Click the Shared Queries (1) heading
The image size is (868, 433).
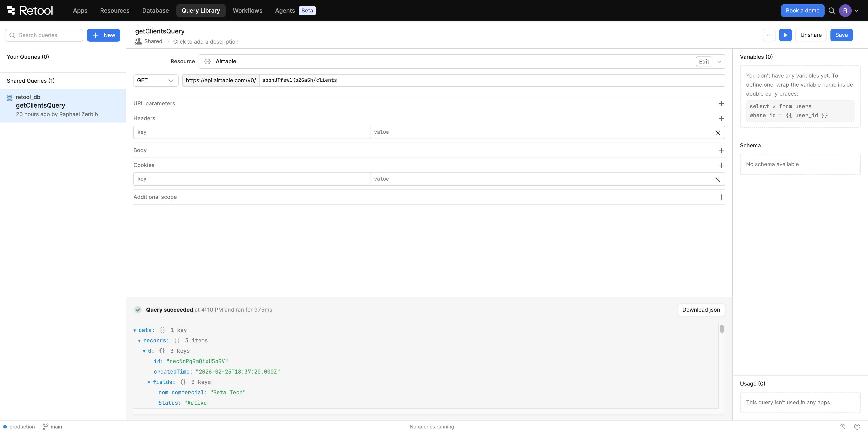pos(31,81)
